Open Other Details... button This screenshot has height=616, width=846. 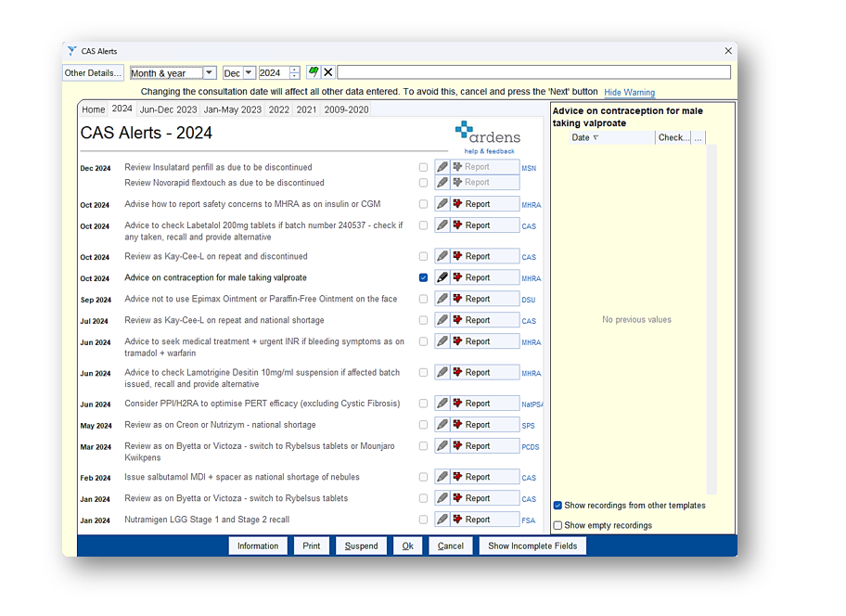(93, 72)
